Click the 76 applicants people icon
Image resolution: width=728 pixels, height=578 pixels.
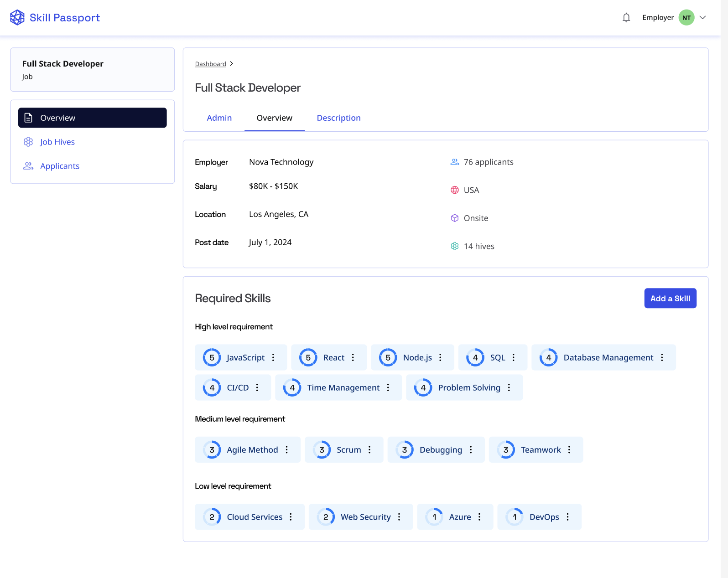click(454, 162)
